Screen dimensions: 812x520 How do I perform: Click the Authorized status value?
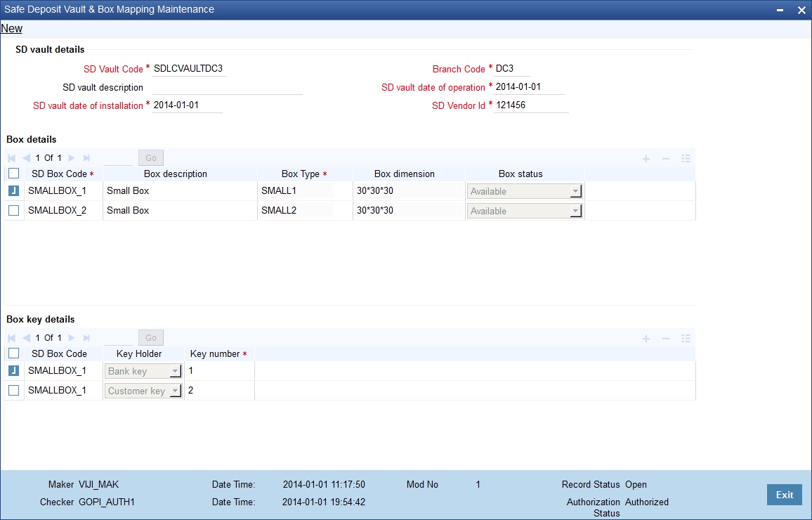(x=647, y=502)
